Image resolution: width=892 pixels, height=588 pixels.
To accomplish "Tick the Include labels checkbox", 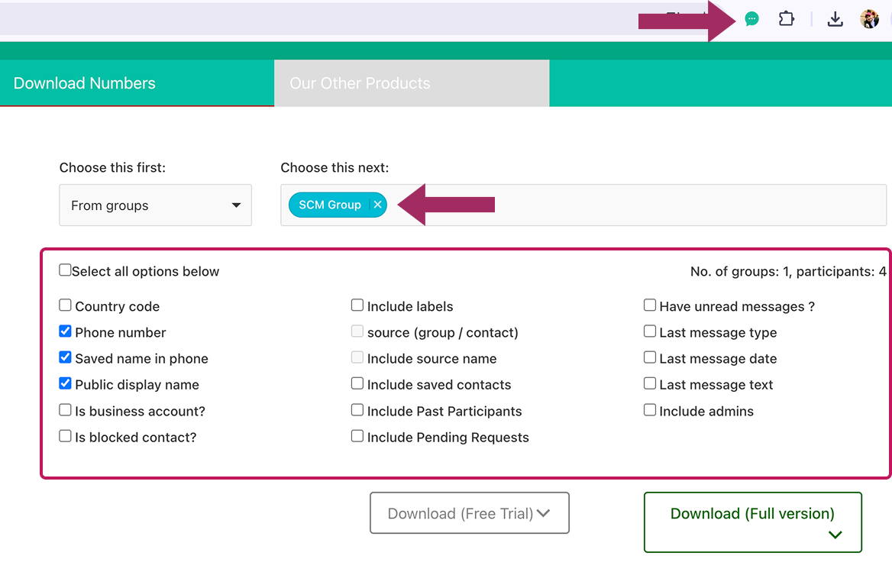I will (357, 305).
